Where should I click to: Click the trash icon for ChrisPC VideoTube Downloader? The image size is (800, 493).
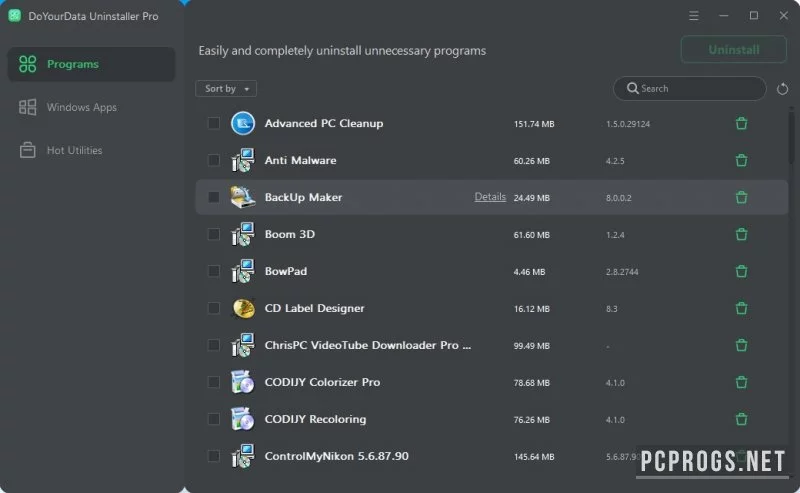pos(741,345)
